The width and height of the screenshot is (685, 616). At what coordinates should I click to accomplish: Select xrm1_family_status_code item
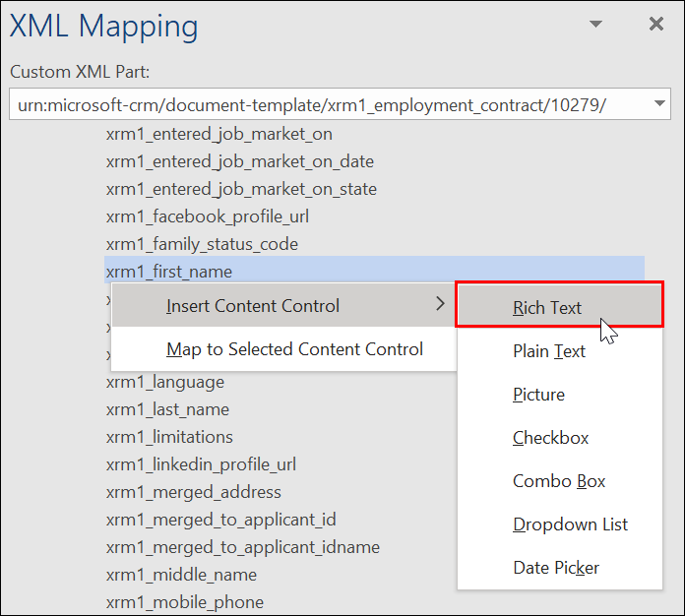pos(202,244)
